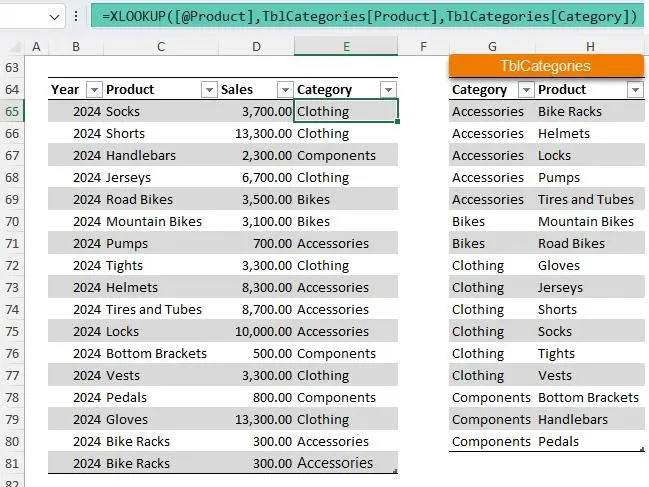Click the formula bar options dots icon
This screenshot has height=487, width=649.
(x=76, y=16)
